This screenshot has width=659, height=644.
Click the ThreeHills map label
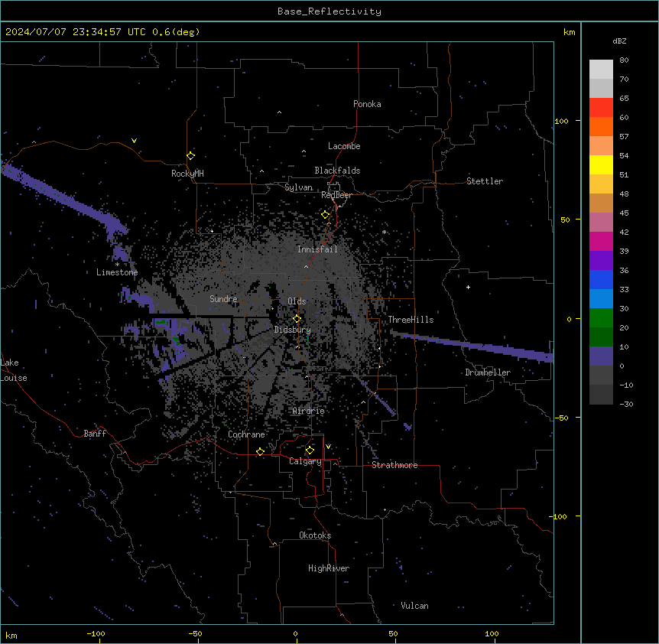tap(411, 320)
